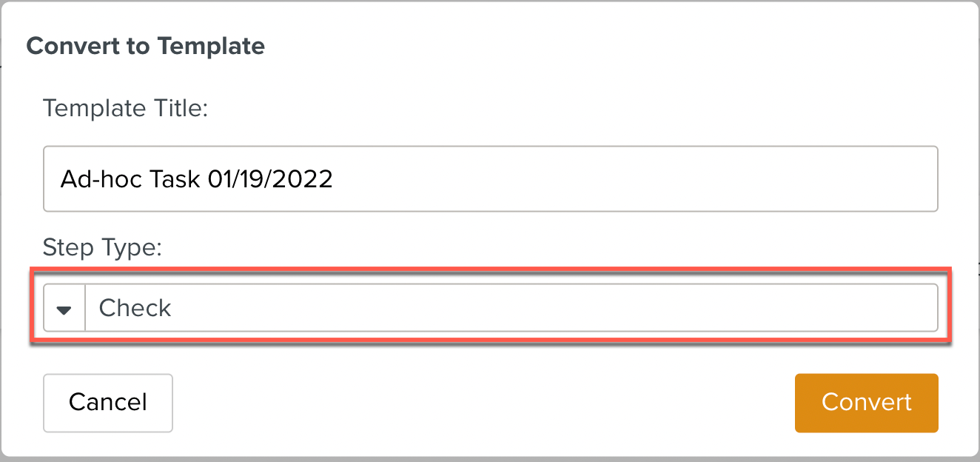Image resolution: width=980 pixels, height=462 pixels.
Task: Dismiss the dialog using Cancel
Action: pos(108,402)
